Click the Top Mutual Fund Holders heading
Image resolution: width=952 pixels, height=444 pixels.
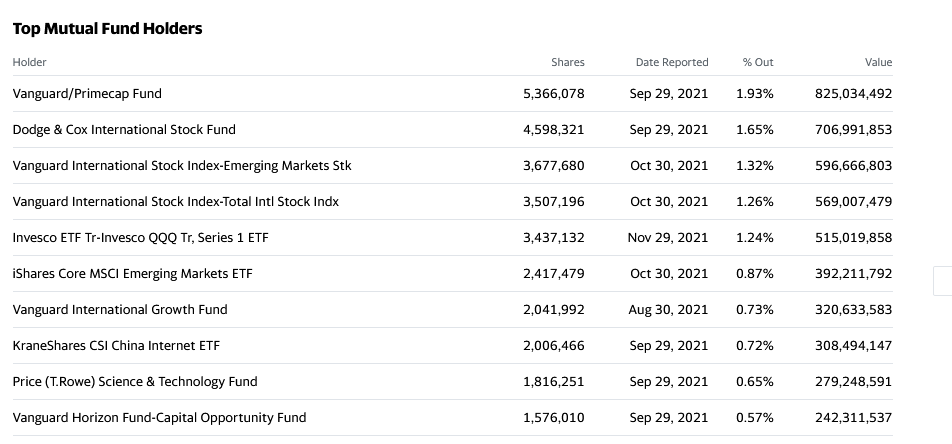[107, 29]
